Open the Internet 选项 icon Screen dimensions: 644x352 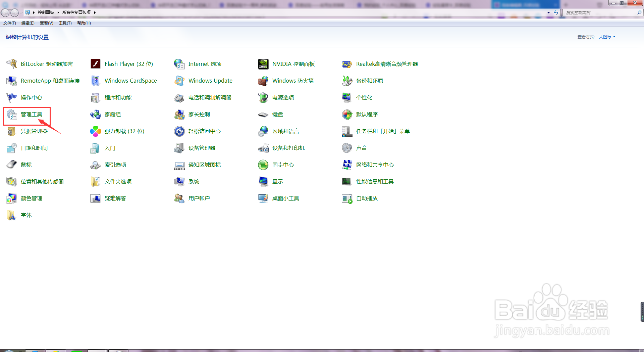click(x=179, y=64)
